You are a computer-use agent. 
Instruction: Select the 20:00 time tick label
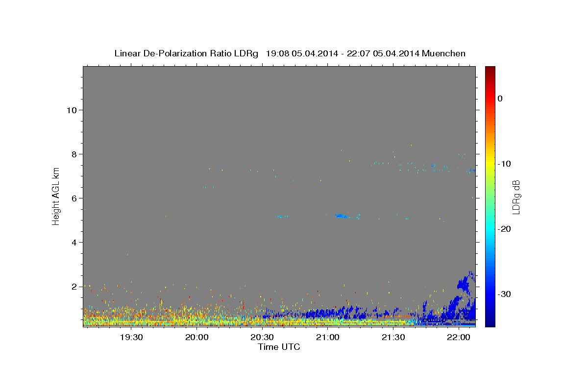pyautogui.click(x=197, y=337)
